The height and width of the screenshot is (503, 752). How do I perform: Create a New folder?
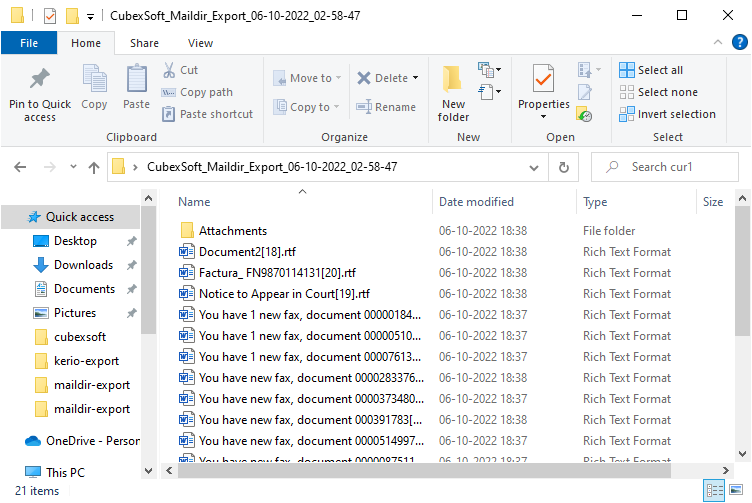[453, 94]
